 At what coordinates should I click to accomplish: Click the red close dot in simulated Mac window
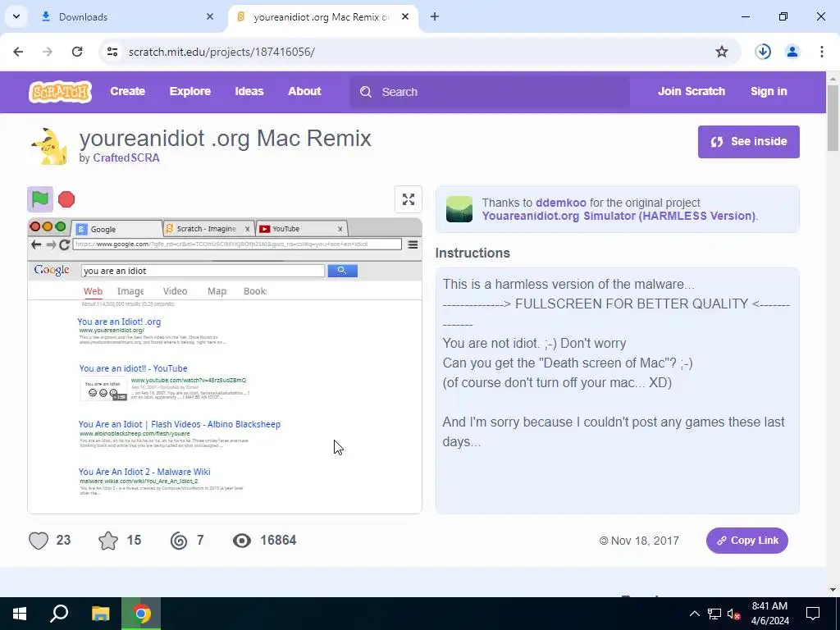coord(35,226)
